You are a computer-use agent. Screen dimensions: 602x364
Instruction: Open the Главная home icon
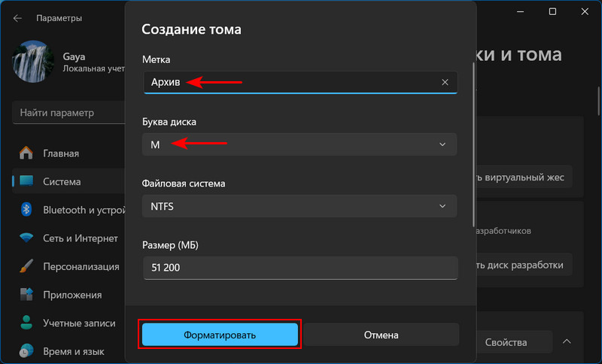pos(26,153)
